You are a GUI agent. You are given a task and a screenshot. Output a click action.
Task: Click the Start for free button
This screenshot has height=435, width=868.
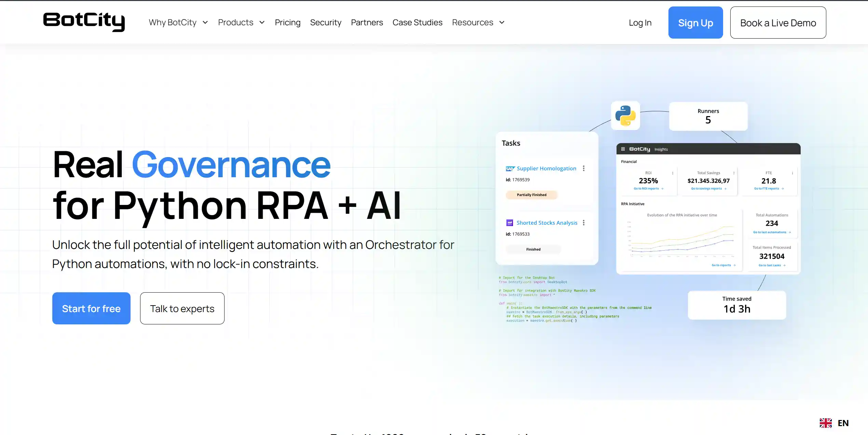[91, 308]
